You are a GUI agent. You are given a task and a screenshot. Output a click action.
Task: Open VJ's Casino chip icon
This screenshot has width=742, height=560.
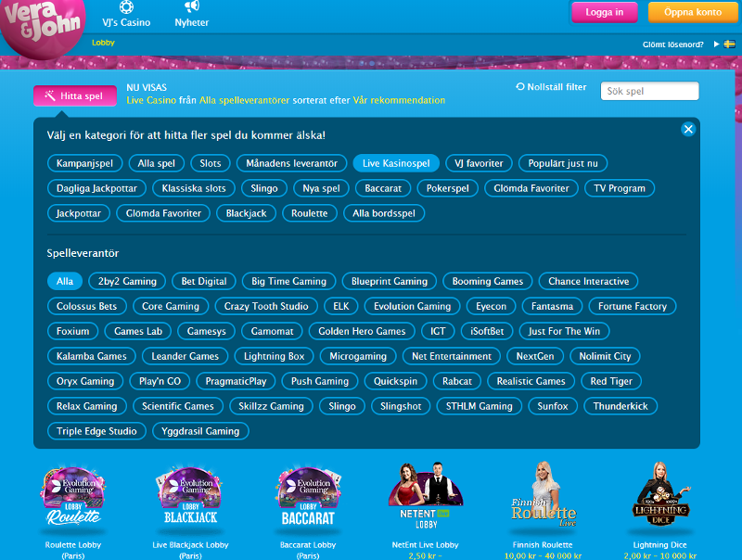point(126,6)
